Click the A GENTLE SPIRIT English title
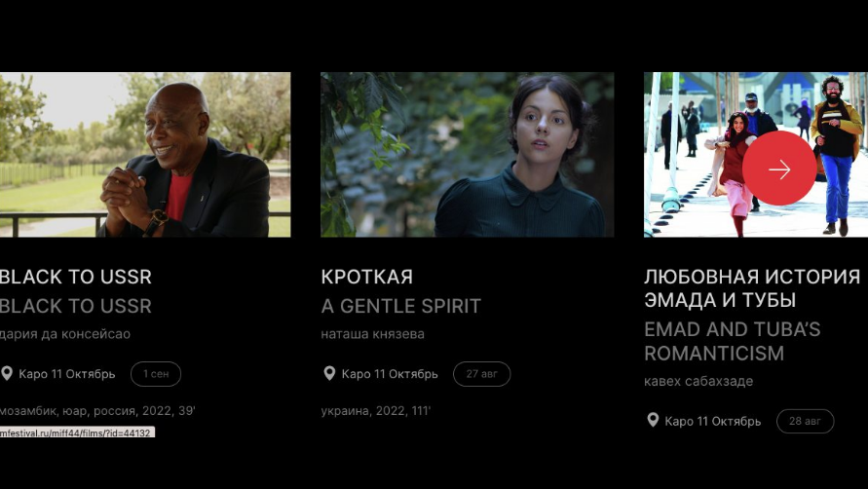This screenshot has width=868, height=489. (401, 306)
